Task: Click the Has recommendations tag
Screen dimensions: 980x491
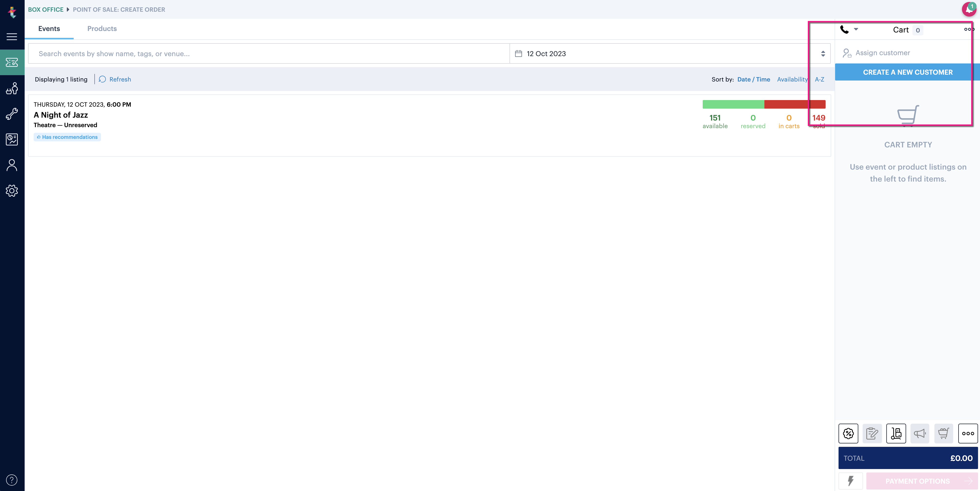Action: click(x=67, y=137)
